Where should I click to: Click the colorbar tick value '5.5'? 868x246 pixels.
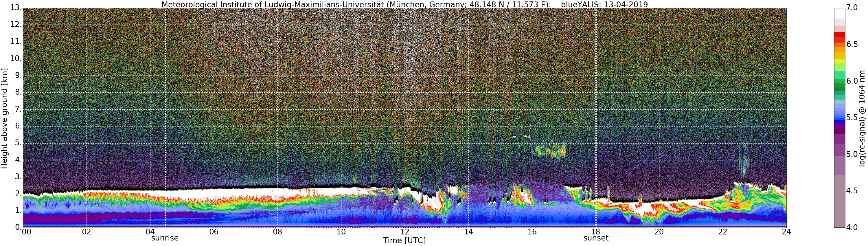(x=852, y=118)
